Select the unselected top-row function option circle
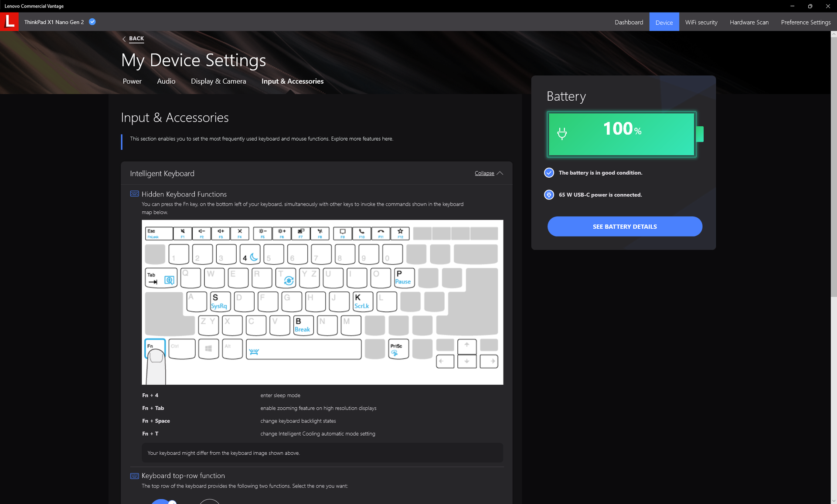 (210, 502)
